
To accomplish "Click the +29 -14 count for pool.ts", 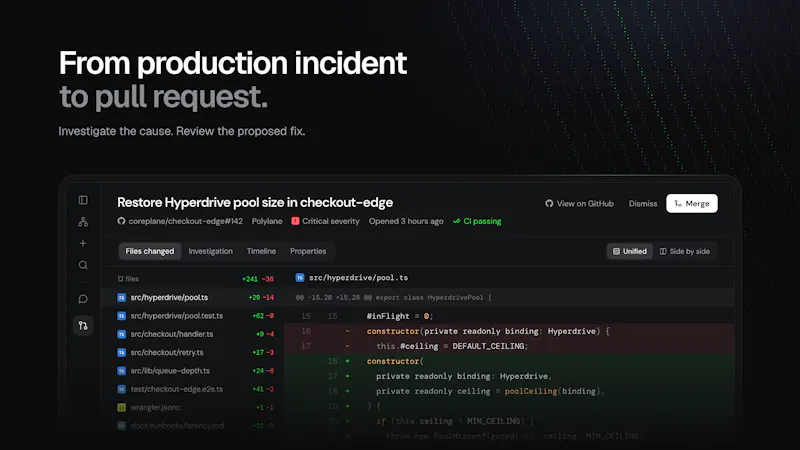I will [261, 297].
